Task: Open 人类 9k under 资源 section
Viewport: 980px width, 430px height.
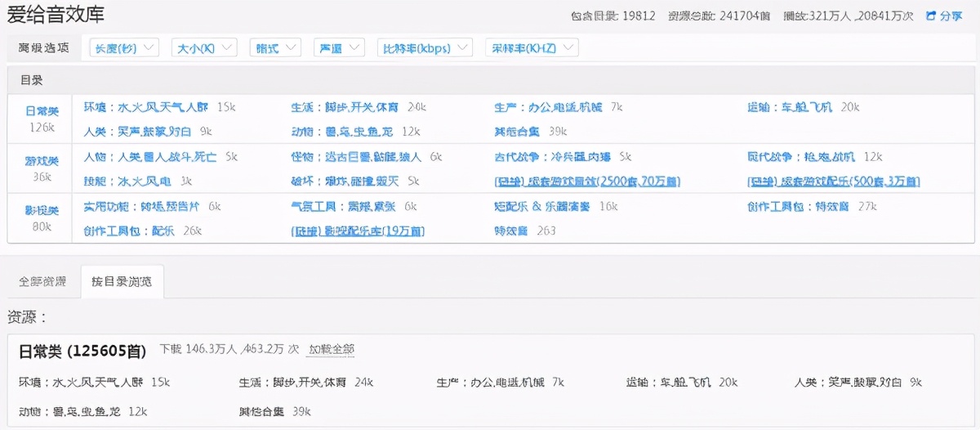Action: (x=849, y=382)
